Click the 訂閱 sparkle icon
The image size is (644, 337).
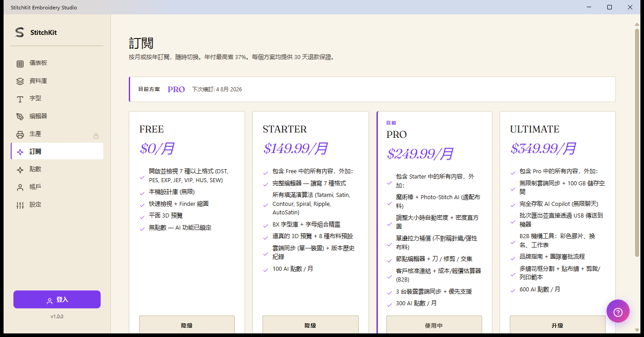[20, 152]
